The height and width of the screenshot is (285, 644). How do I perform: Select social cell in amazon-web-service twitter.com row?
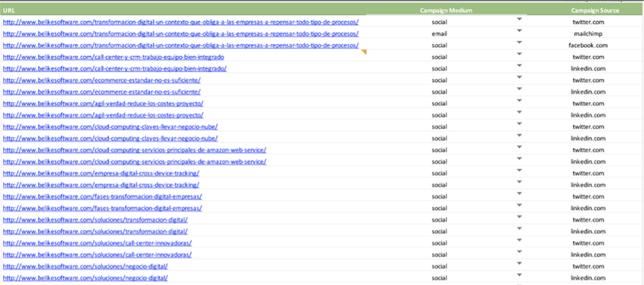pyautogui.click(x=439, y=150)
